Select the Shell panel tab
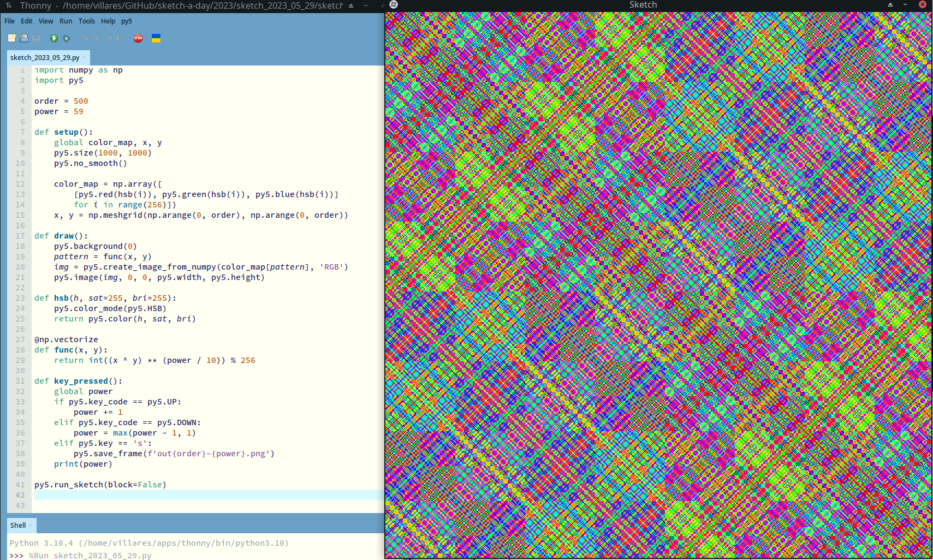933x560 pixels. tap(18, 526)
